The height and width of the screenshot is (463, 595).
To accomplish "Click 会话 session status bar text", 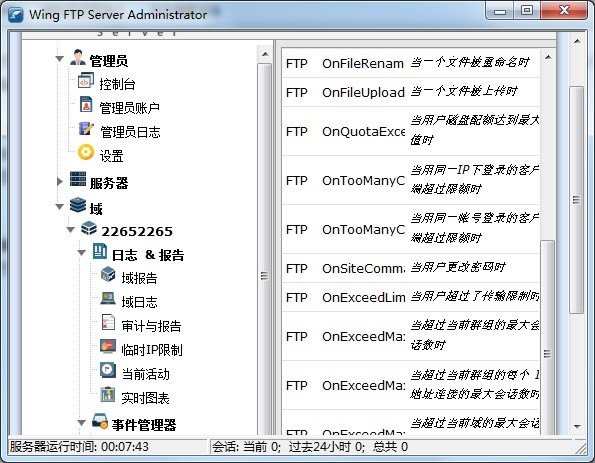I will click(310, 446).
